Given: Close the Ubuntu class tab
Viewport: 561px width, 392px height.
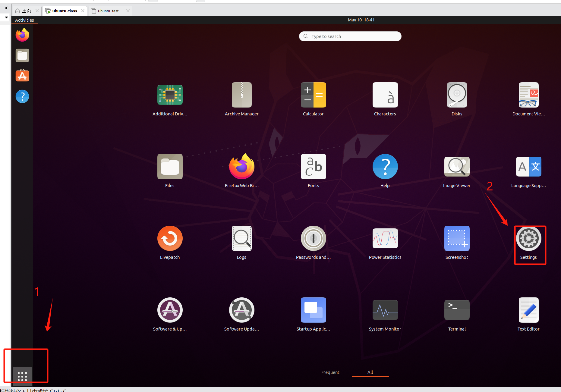Looking at the screenshot, I should [x=83, y=11].
